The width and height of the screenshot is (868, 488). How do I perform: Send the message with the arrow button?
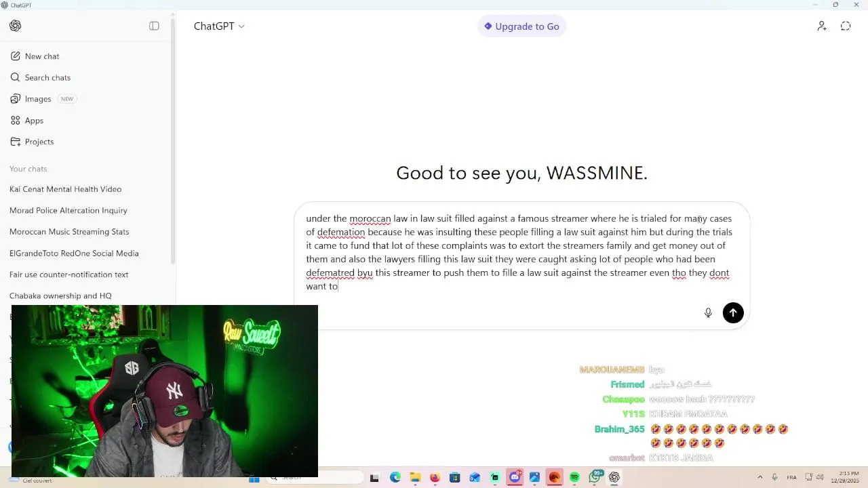pyautogui.click(x=733, y=312)
